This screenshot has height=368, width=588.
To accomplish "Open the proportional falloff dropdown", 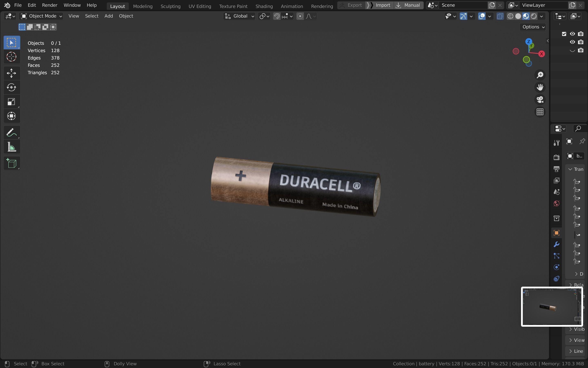I will pos(311,16).
